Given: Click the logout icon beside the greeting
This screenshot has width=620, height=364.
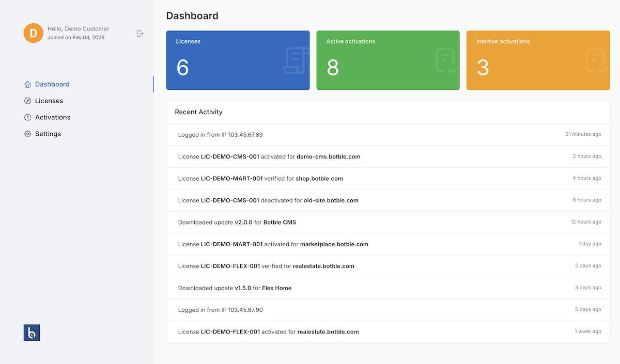Looking at the screenshot, I should pos(139,34).
